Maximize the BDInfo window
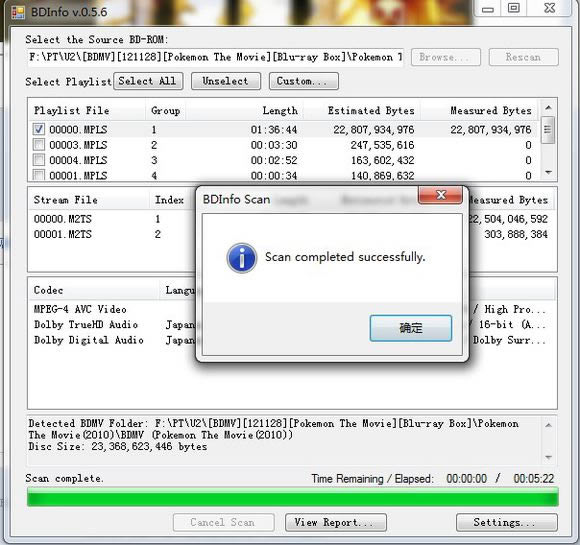Image resolution: width=580 pixels, height=545 pixels. point(513,8)
